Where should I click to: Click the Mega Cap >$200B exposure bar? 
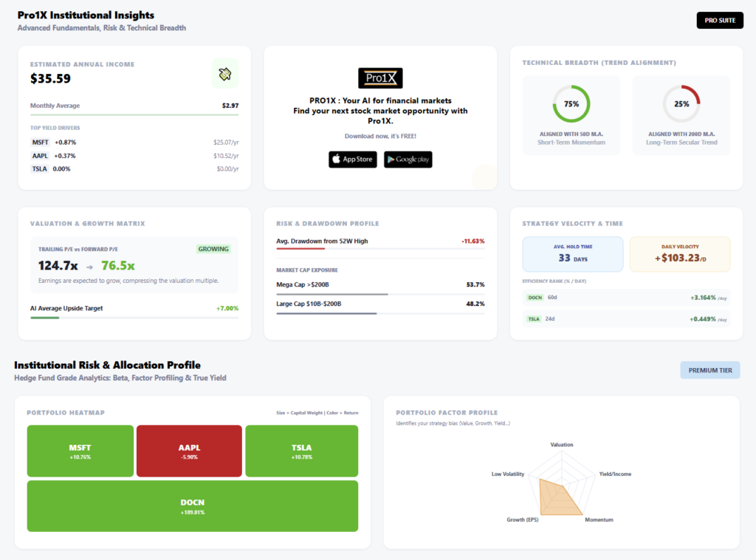(380, 294)
